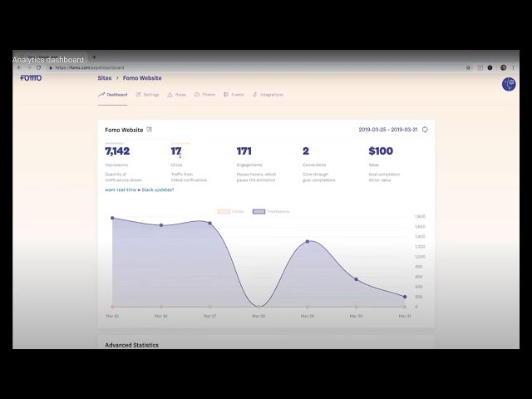
Task: Click the Advanced Statistics heading
Action: 131,345
